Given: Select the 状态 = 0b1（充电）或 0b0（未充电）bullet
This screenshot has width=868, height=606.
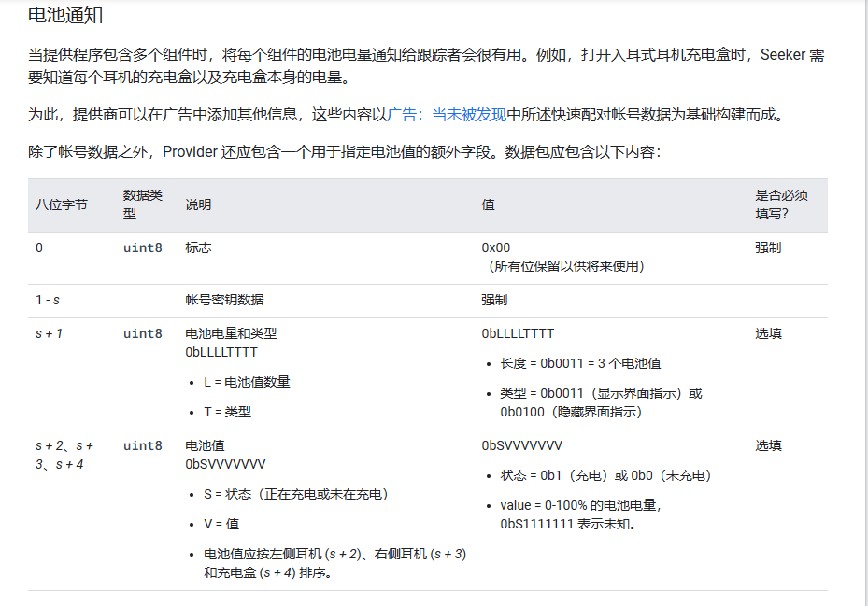Looking at the screenshot, I should [x=605, y=476].
